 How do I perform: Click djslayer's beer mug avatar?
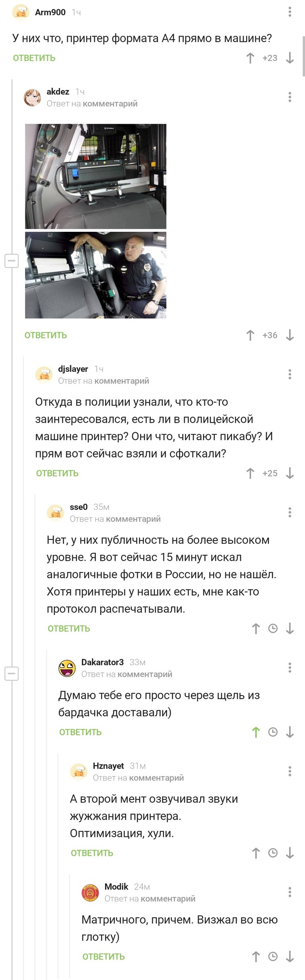[x=44, y=373]
